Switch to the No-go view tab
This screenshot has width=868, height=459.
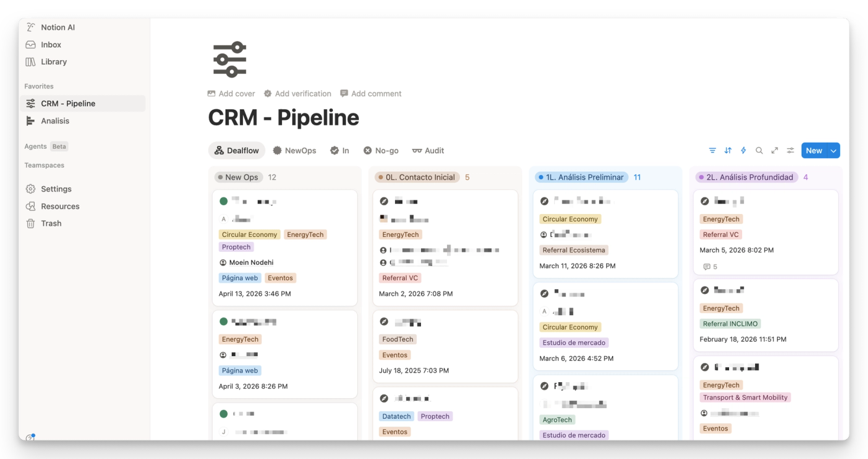(381, 151)
